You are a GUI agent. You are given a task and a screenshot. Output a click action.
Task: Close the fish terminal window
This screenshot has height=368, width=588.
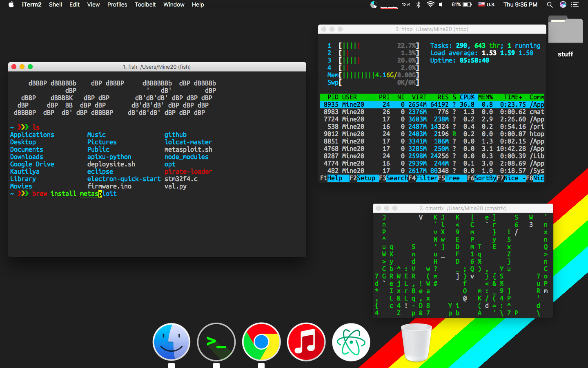pyautogui.click(x=14, y=67)
